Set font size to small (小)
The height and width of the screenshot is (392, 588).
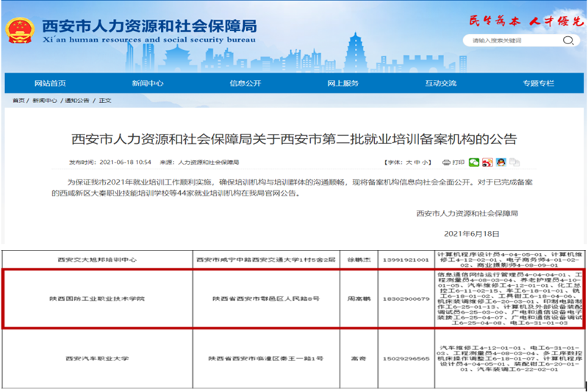pyautogui.click(x=424, y=162)
